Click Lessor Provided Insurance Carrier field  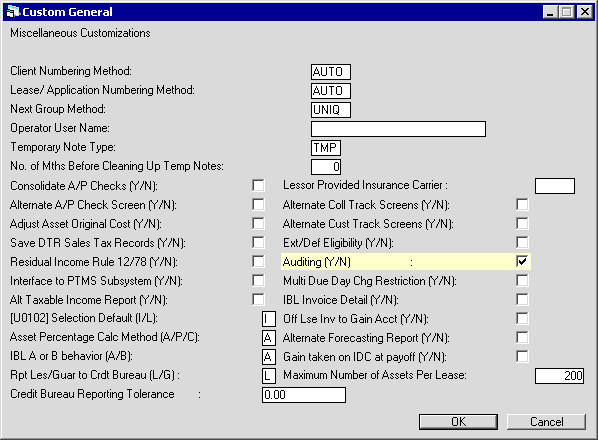click(x=555, y=186)
